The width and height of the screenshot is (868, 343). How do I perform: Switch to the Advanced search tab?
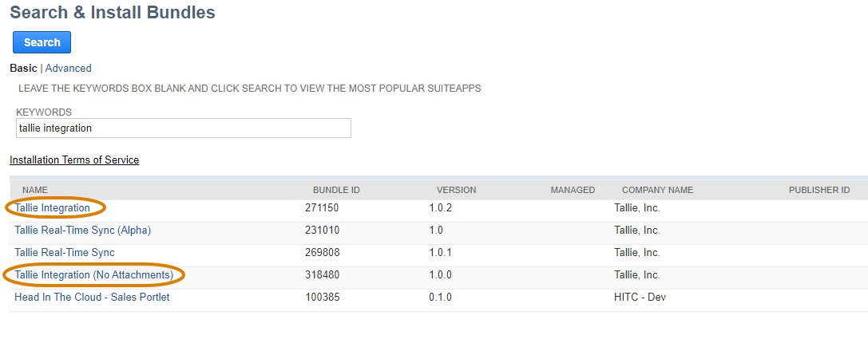point(68,68)
